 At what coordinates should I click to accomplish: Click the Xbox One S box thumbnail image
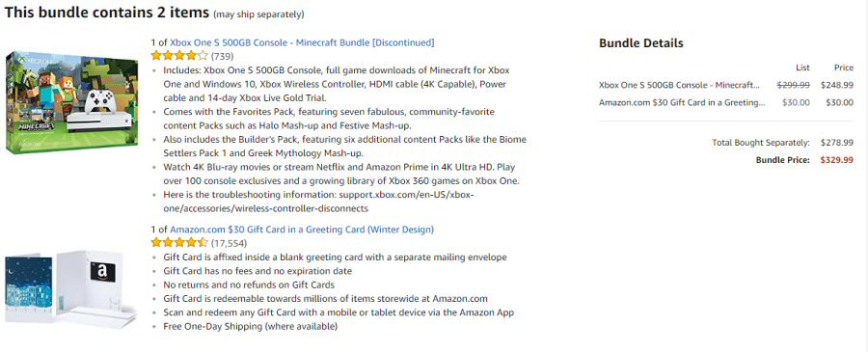click(x=71, y=102)
